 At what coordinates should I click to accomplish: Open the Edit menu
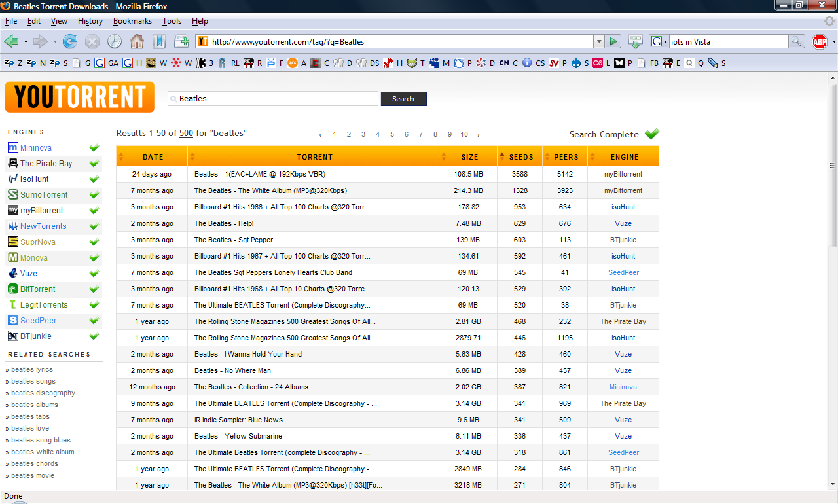pos(34,21)
